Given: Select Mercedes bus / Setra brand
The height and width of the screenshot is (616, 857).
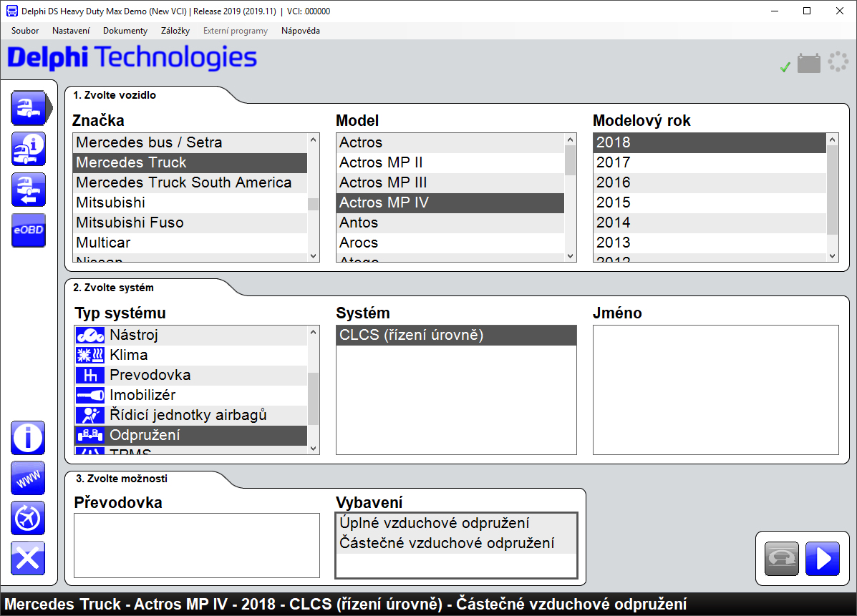Looking at the screenshot, I should [x=190, y=142].
